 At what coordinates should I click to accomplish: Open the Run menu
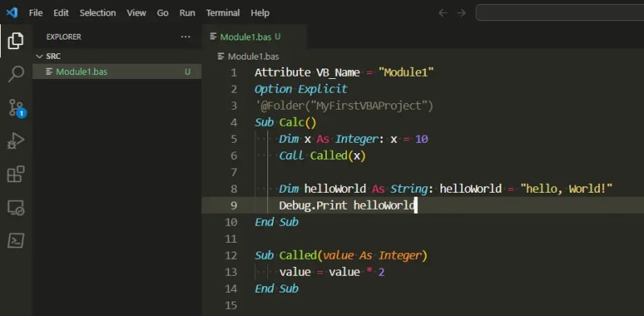tap(188, 13)
